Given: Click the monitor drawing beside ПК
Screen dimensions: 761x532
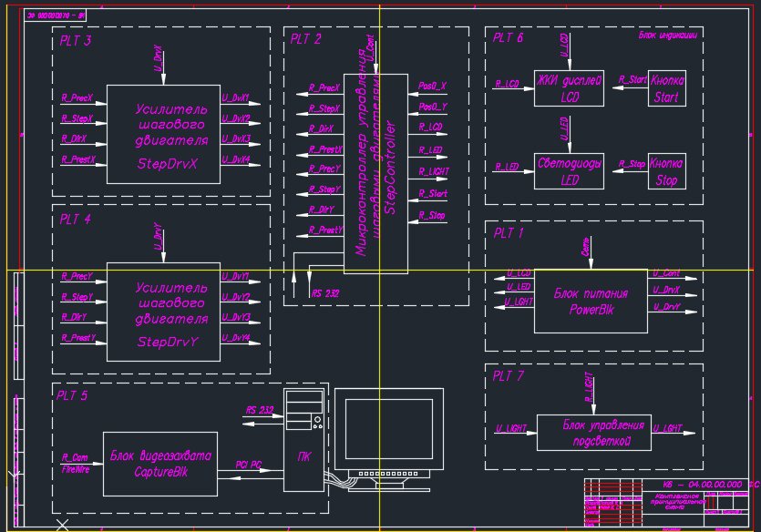Looking at the screenshot, I should 389,439.
